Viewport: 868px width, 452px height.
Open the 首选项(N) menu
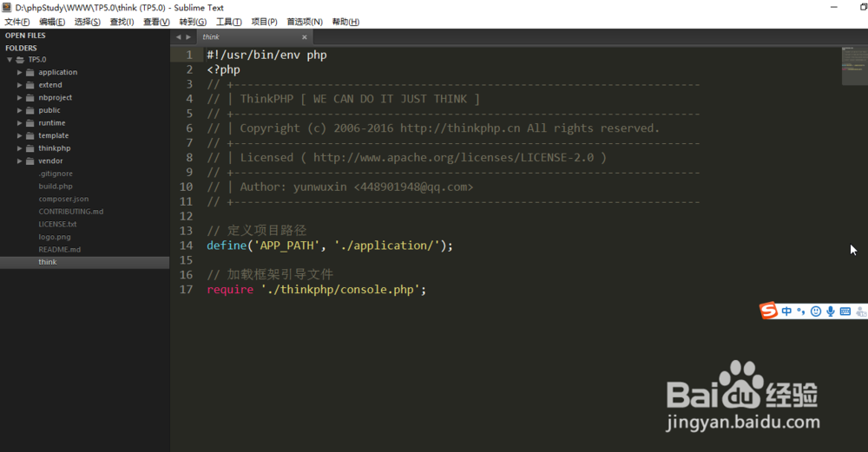[304, 22]
